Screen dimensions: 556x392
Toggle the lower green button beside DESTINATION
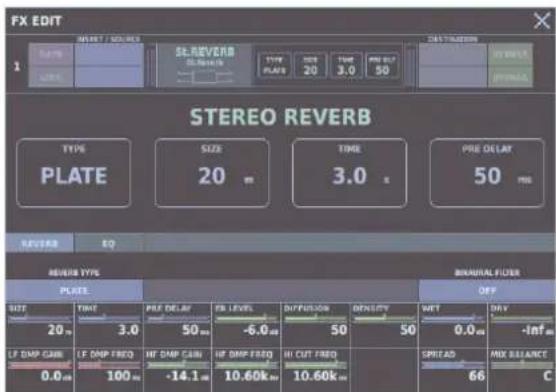pos(510,76)
